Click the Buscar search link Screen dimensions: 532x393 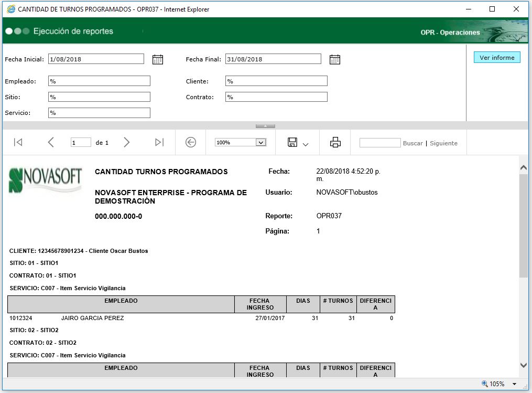pos(412,143)
